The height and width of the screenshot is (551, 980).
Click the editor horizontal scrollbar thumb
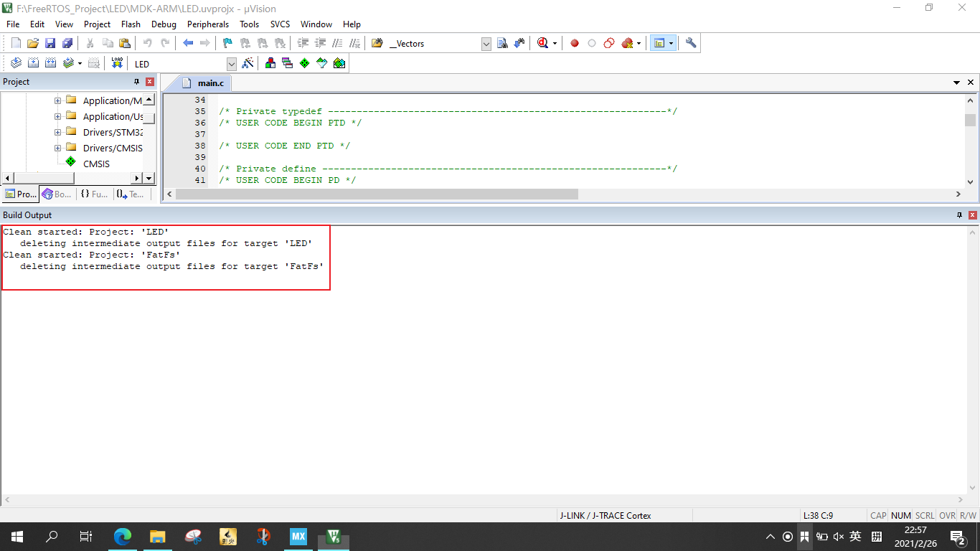click(377, 194)
